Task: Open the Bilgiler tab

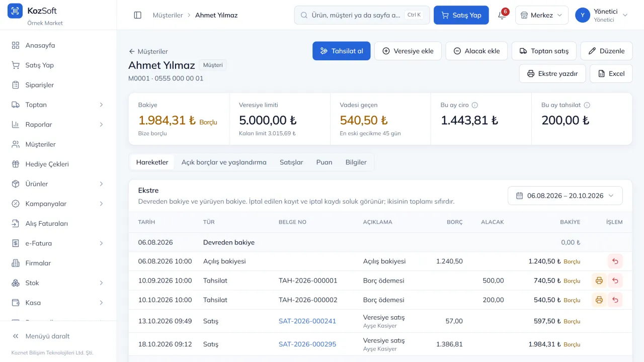Action: [x=356, y=162]
